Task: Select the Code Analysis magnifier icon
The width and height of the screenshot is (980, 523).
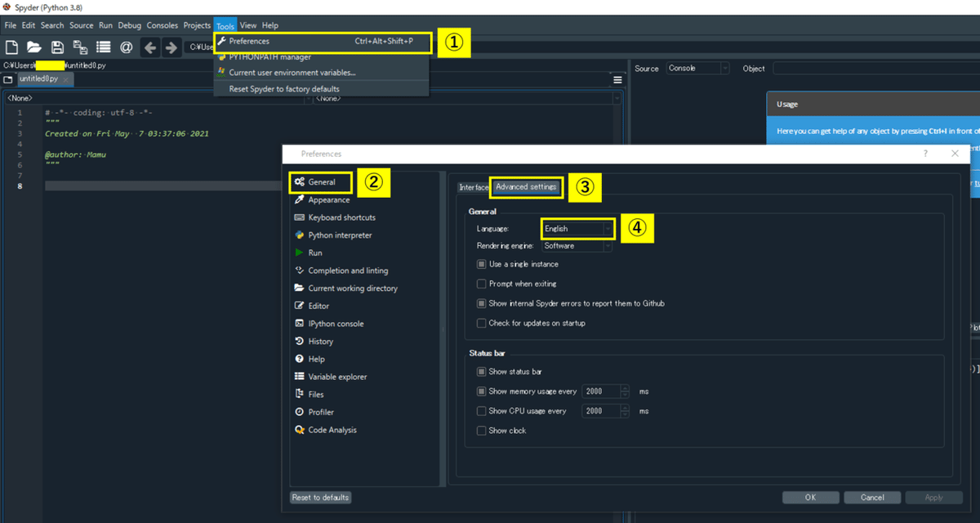Action: (x=300, y=430)
